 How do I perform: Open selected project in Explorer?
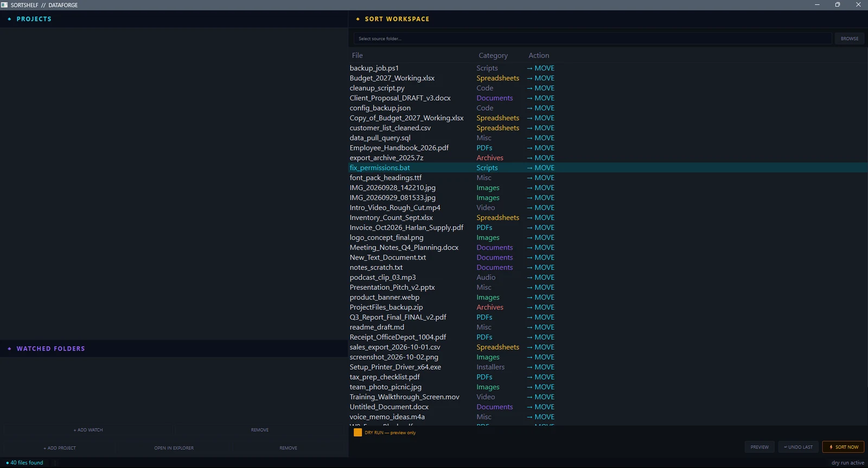[x=174, y=448]
